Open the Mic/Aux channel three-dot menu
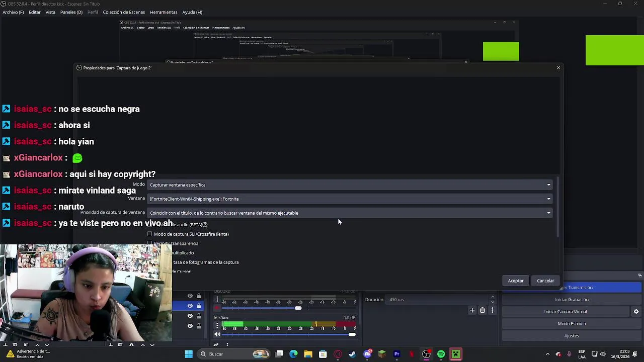The height and width of the screenshot is (362, 644). (x=217, y=326)
